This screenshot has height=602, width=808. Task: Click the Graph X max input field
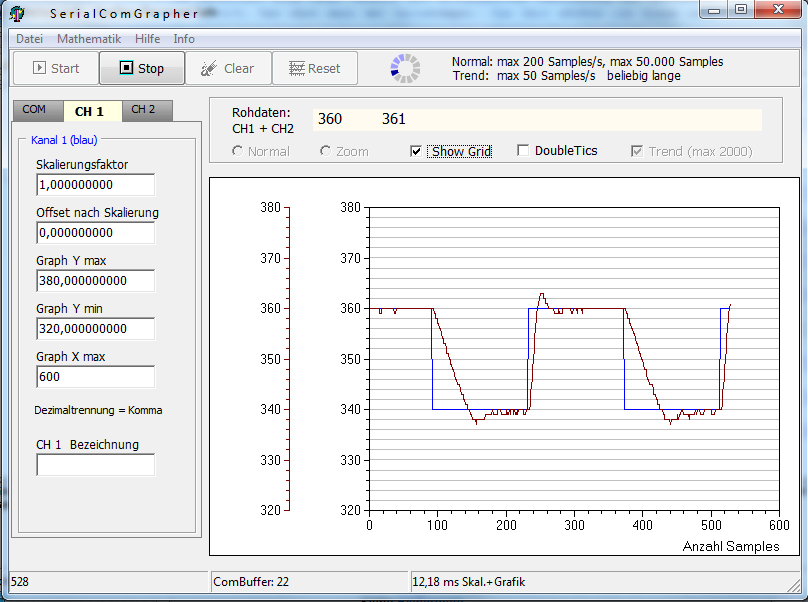click(95, 377)
